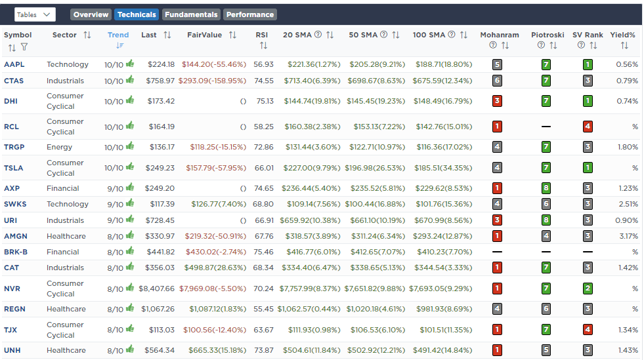Sort by Sector using sort arrows
This screenshot has height=360, width=644.
point(87,35)
